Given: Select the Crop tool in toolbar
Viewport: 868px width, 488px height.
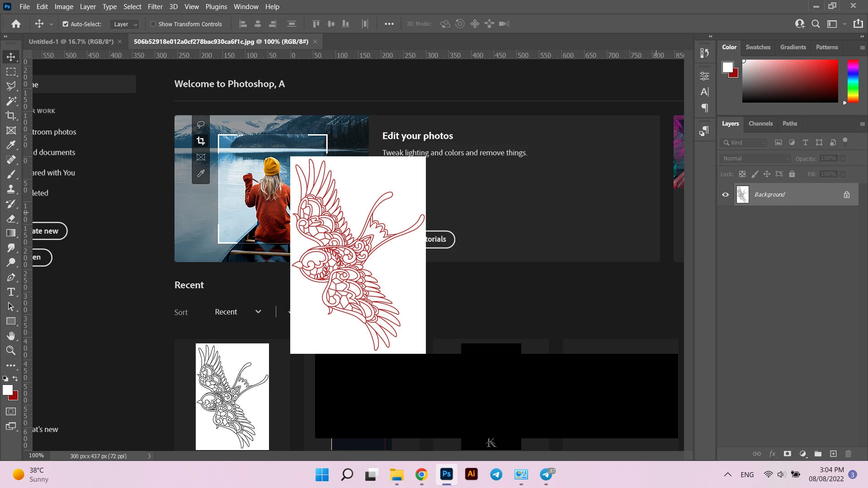Looking at the screenshot, I should pyautogui.click(x=11, y=116).
